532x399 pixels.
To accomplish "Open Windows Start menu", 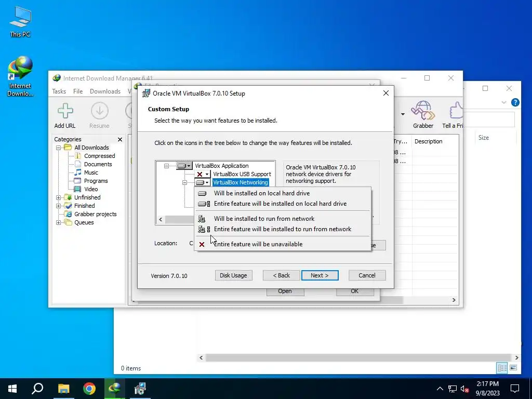I will coord(12,389).
